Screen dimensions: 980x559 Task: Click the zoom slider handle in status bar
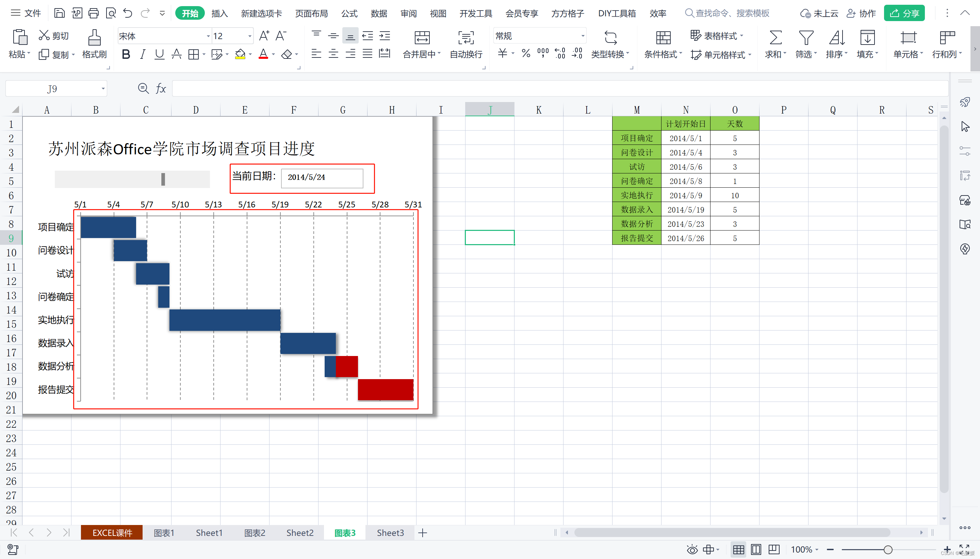(x=888, y=549)
